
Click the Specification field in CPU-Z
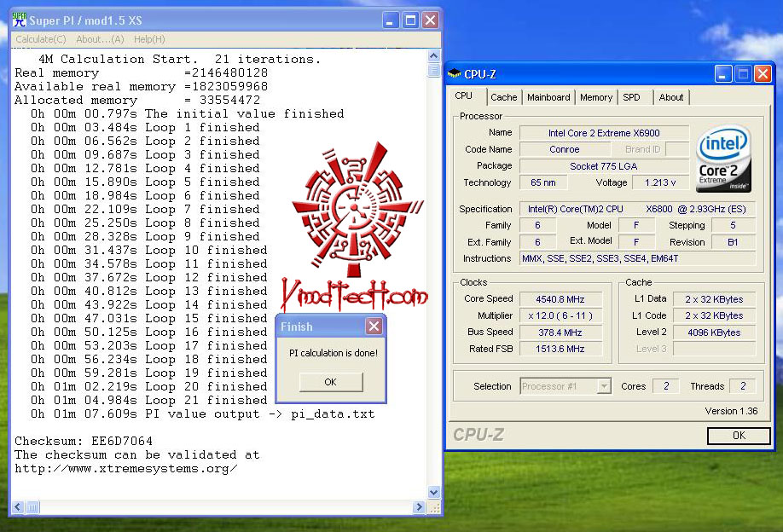637,209
